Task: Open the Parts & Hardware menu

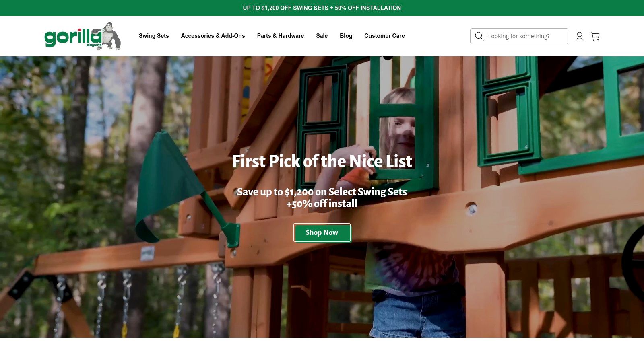Action: tap(281, 36)
